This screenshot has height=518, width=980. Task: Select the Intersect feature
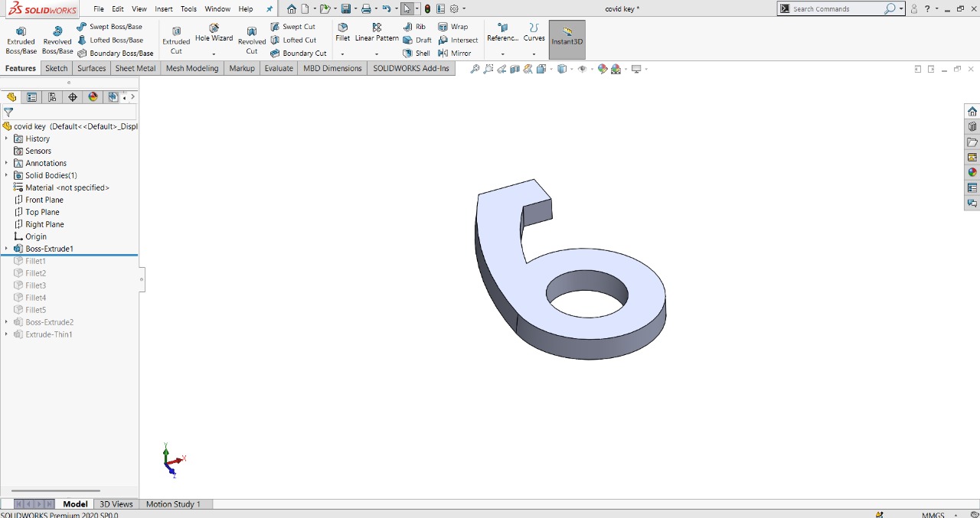click(458, 40)
